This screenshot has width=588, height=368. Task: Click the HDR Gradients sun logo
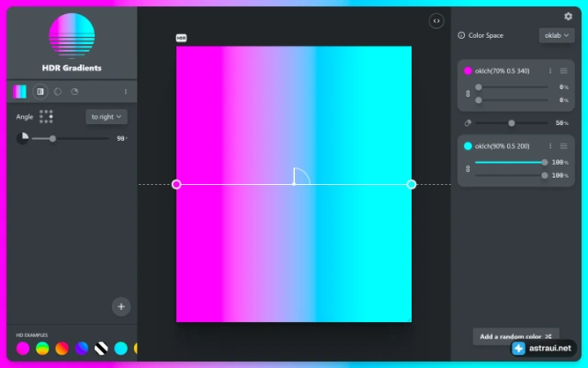pyautogui.click(x=72, y=36)
